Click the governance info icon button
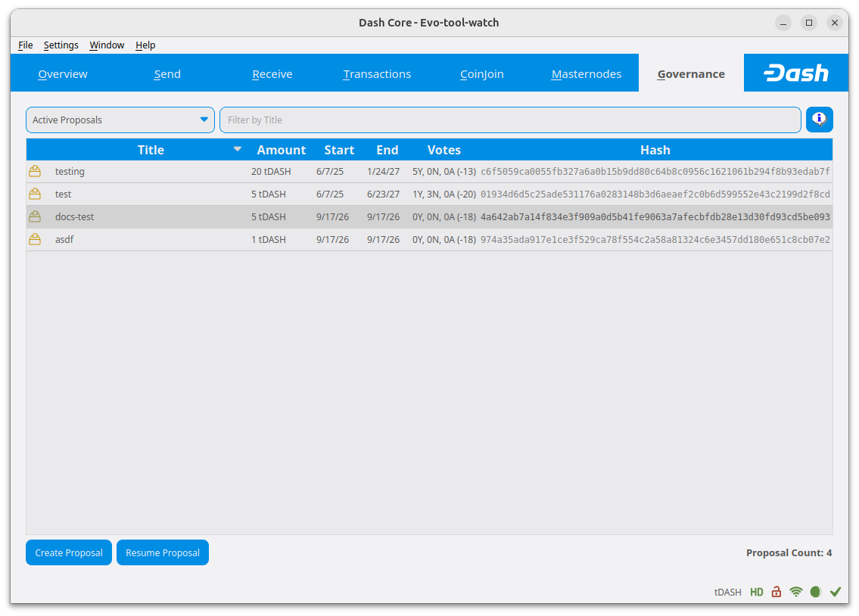This screenshot has height=616, width=859. tap(819, 120)
